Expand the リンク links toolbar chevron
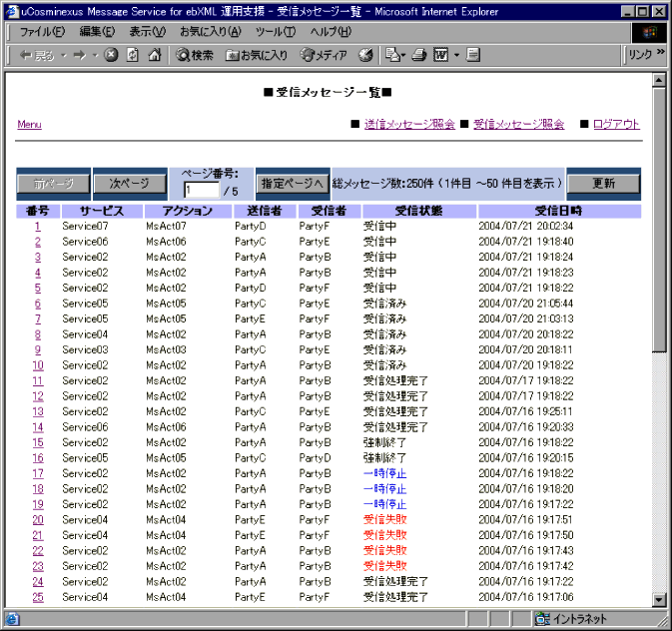This screenshot has width=672, height=631. (x=660, y=53)
